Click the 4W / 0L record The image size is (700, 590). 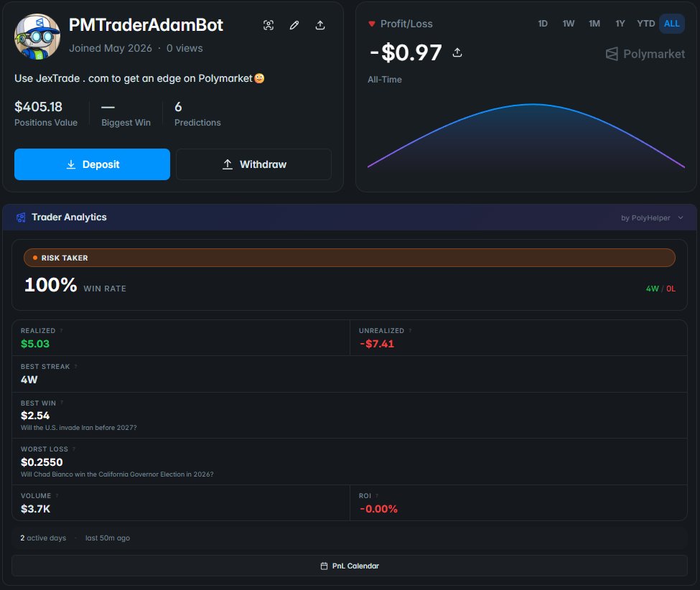click(661, 289)
